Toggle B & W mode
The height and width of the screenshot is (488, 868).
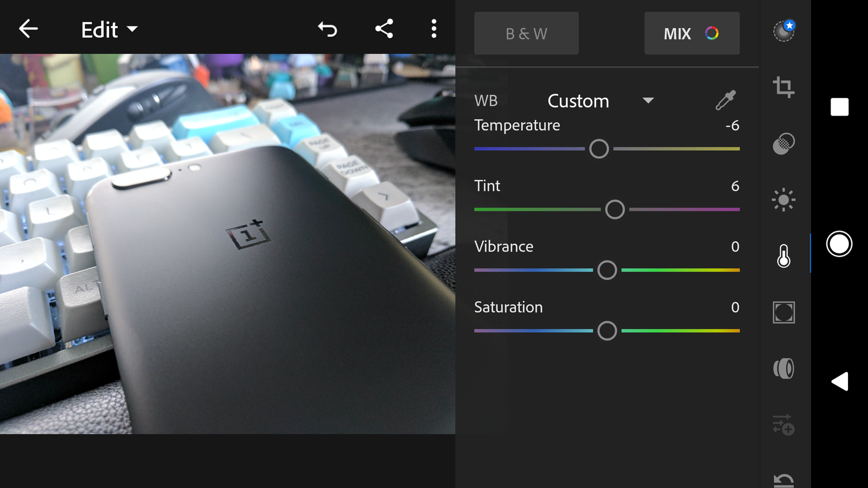[x=526, y=33]
